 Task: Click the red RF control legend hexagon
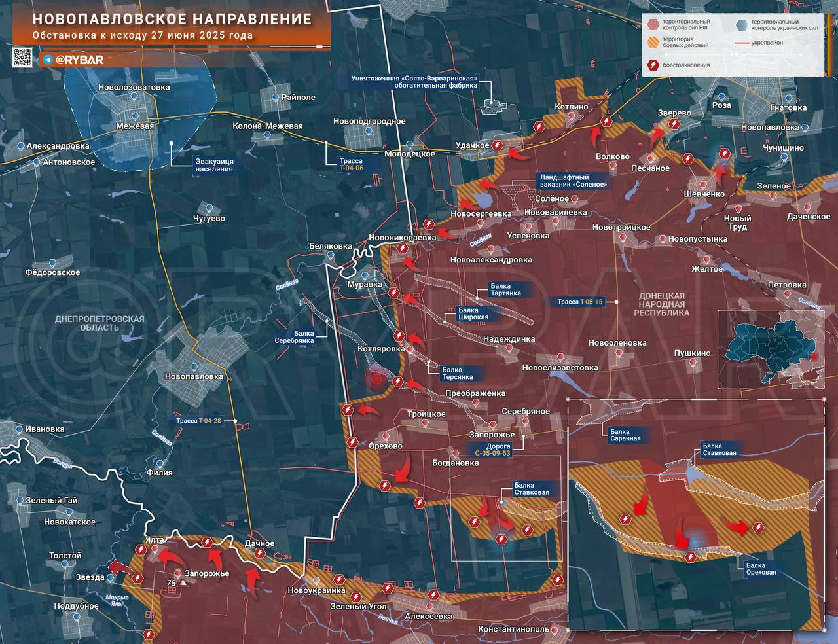pyautogui.click(x=653, y=25)
